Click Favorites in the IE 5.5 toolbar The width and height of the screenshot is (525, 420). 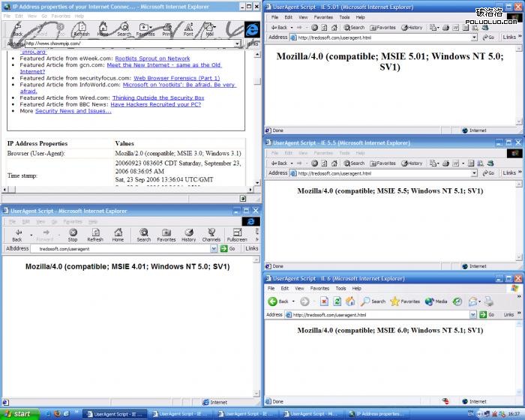(x=382, y=163)
